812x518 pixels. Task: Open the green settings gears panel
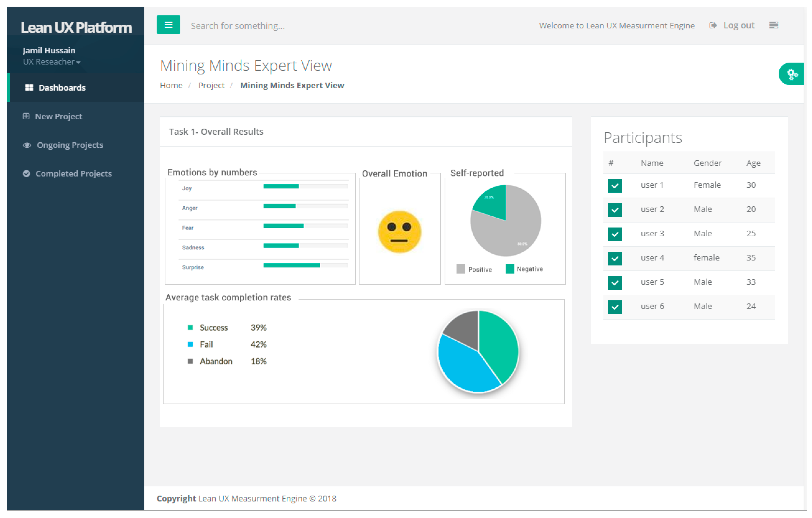click(792, 74)
